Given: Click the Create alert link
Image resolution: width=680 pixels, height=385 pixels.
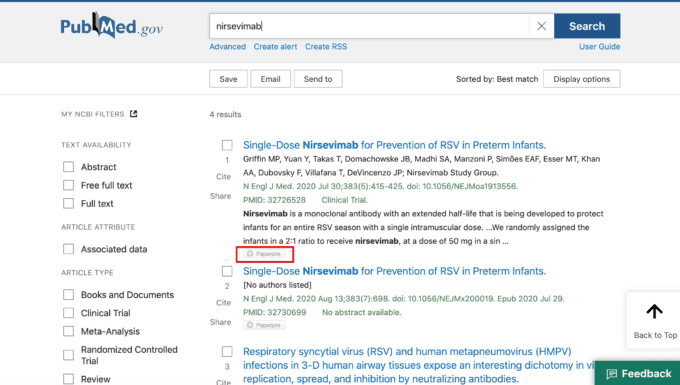Looking at the screenshot, I should tap(275, 46).
